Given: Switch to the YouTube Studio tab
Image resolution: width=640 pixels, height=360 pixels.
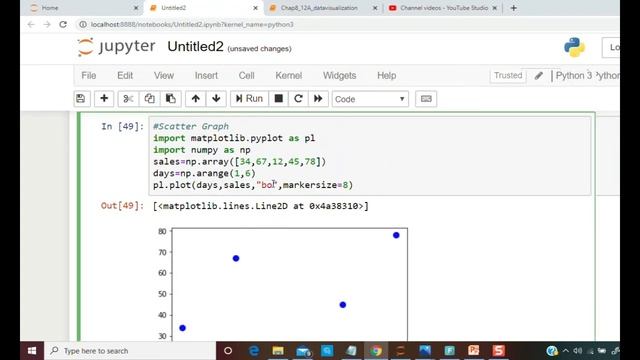Looking at the screenshot, I should pos(443,8).
